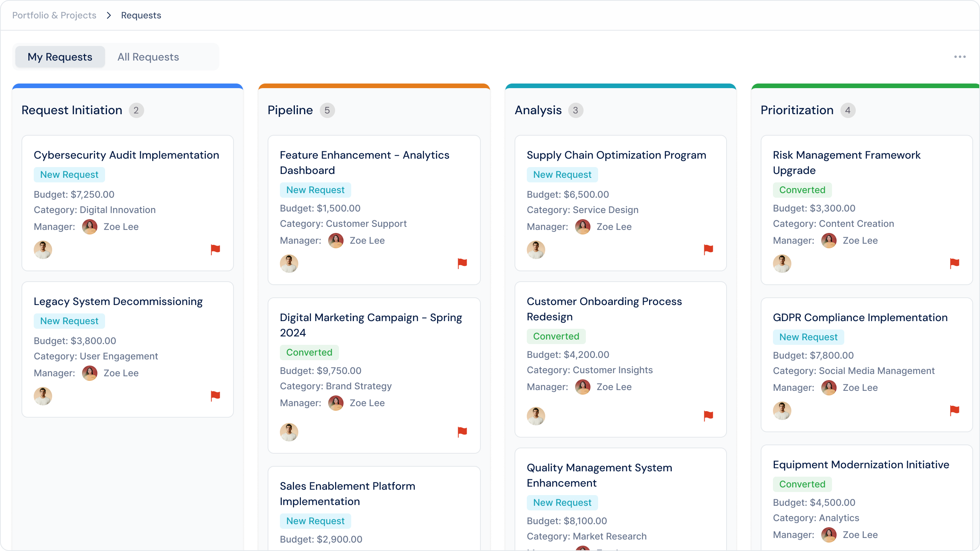This screenshot has width=980, height=551.
Task: Click the bottom assignee avatar on Supply Chain card
Action: tap(536, 250)
